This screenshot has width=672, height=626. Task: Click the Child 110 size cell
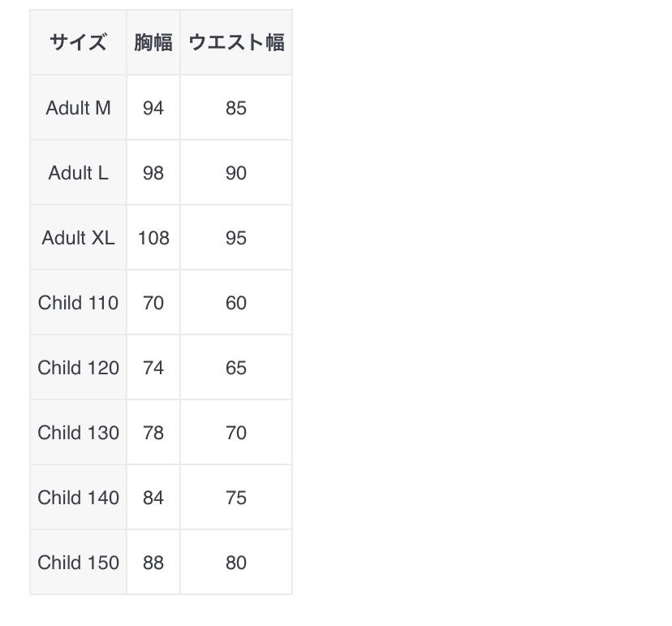point(78,303)
